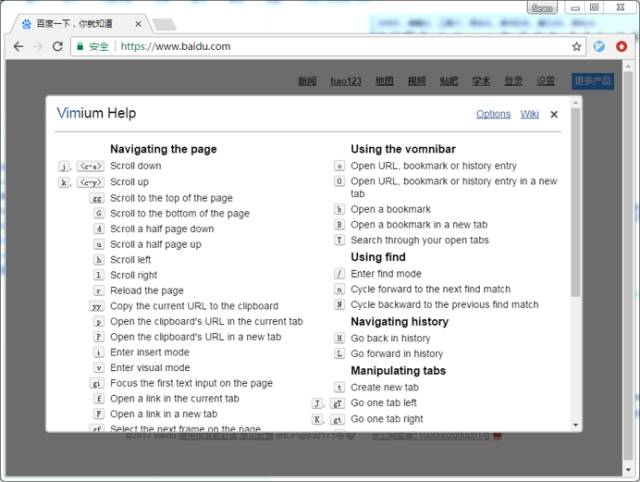Screen dimensions: 640x482
Task: Click the green security lock icon
Action: [80, 46]
